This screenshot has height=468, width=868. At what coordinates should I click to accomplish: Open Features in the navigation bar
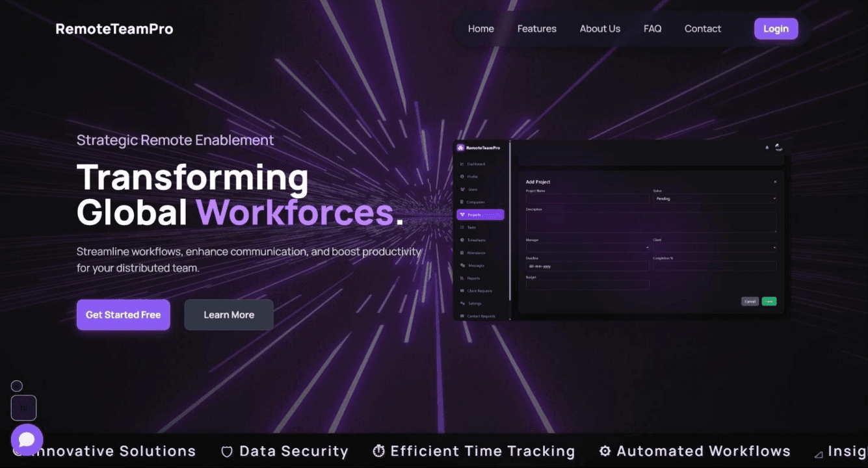(537, 29)
